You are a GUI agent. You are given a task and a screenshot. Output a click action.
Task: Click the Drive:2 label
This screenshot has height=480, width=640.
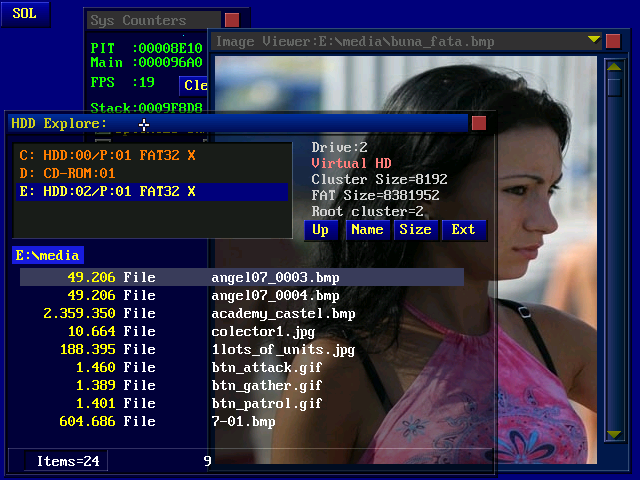coord(339,147)
